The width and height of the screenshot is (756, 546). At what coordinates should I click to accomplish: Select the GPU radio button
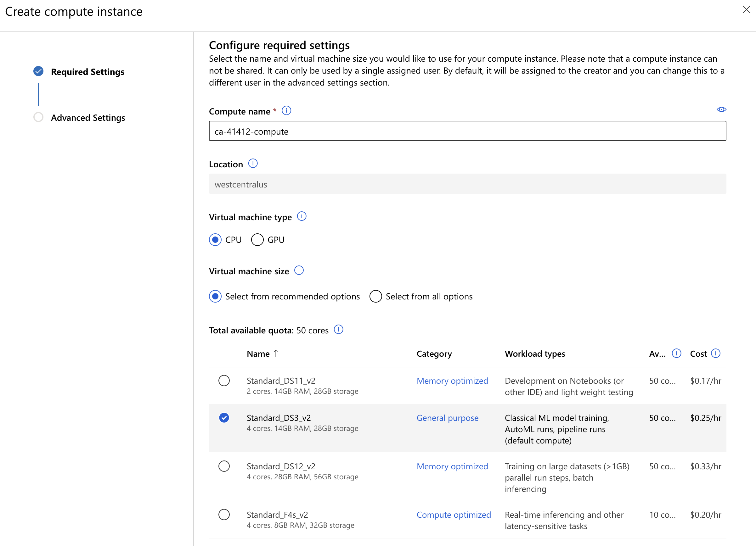[257, 240]
